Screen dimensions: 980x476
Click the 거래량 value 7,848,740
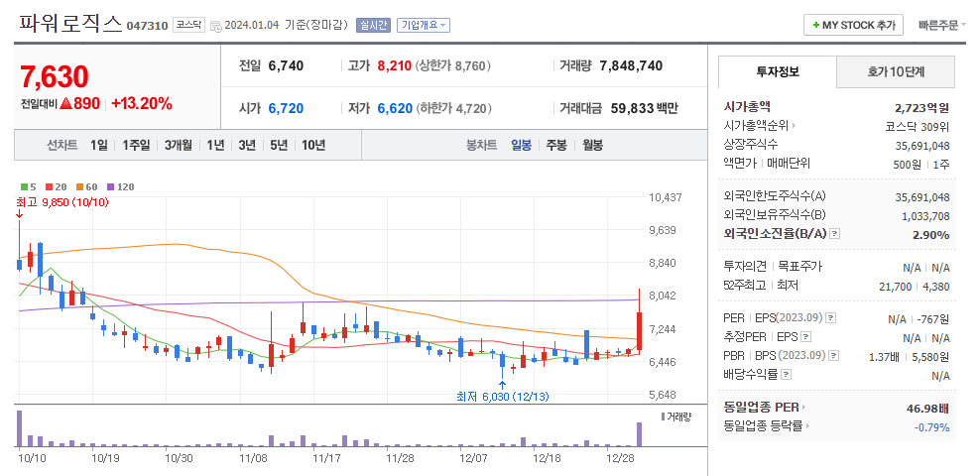click(631, 65)
